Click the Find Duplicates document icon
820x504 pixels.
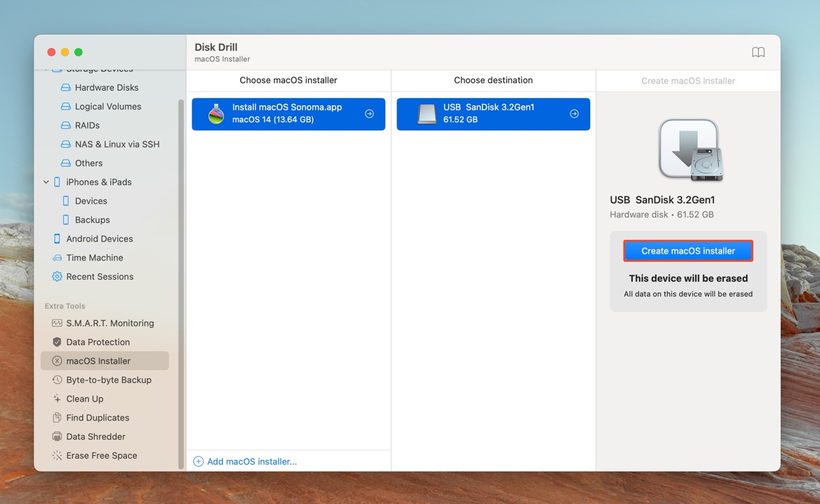pos(57,418)
